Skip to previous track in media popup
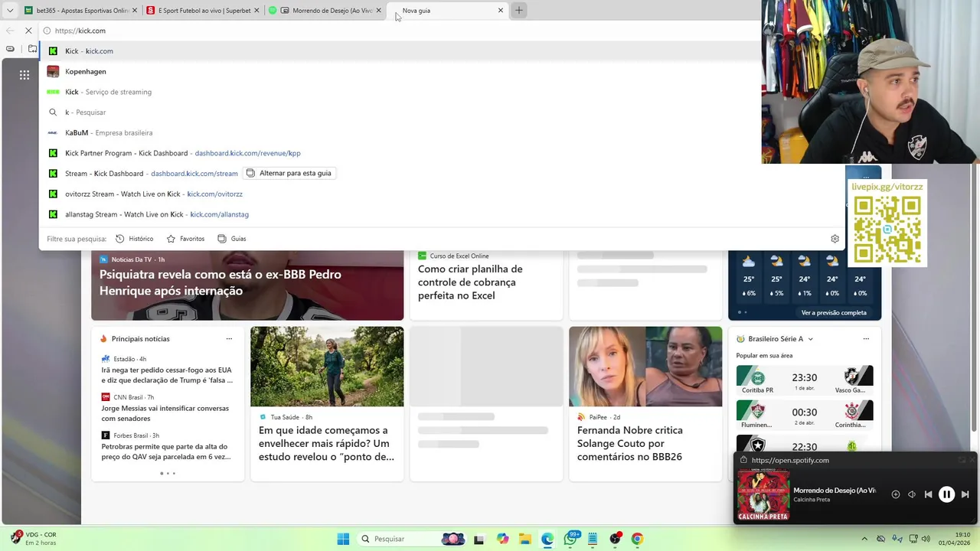980x551 pixels. pos(928,494)
